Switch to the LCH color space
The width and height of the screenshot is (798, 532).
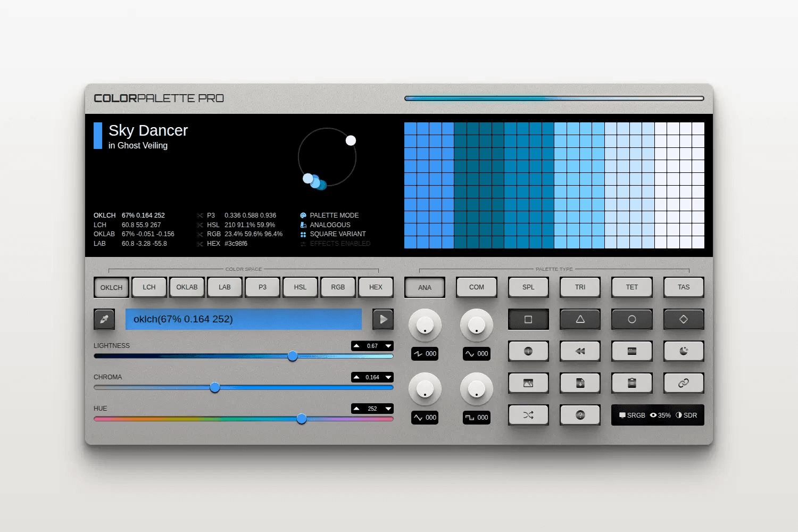pyautogui.click(x=149, y=287)
